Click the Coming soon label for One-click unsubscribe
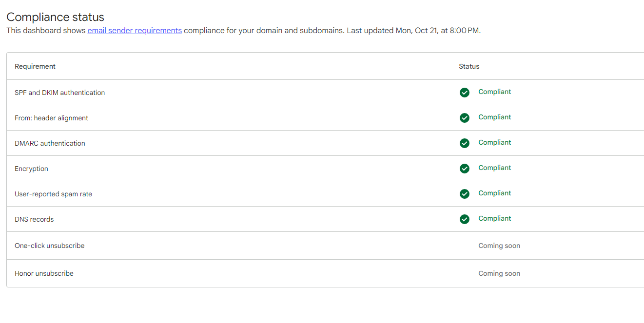The width and height of the screenshot is (644, 323). click(499, 246)
